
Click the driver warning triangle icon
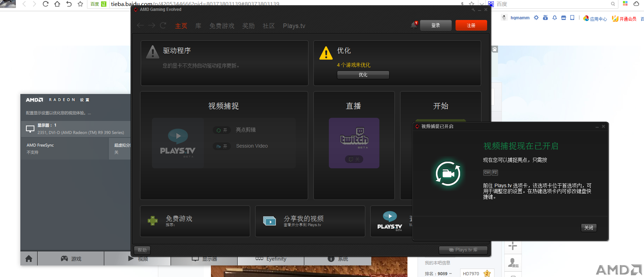pyautogui.click(x=153, y=52)
